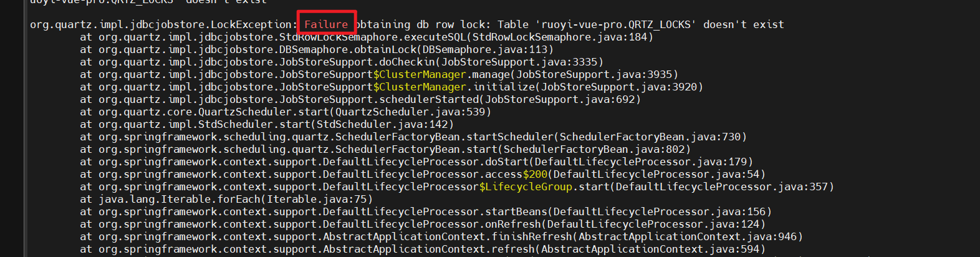The image size is (980, 257).
Task: Click the 'ruoyi-vue-pro.QRTZ_LOCKS' table name
Action: tap(616, 25)
